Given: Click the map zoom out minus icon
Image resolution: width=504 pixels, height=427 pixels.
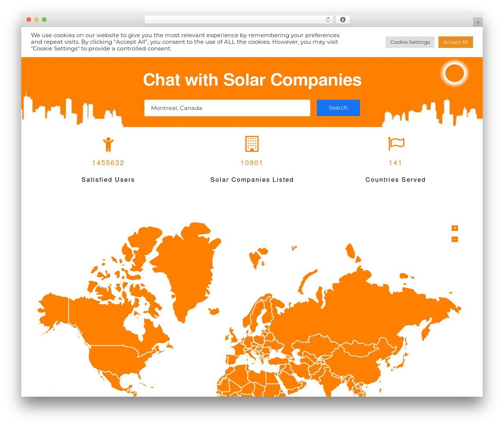Looking at the screenshot, I should point(455,239).
